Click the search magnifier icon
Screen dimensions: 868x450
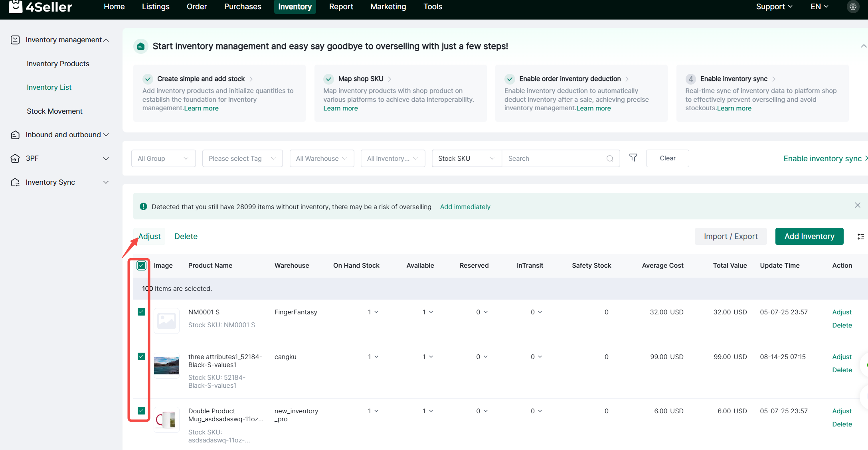(x=610, y=158)
